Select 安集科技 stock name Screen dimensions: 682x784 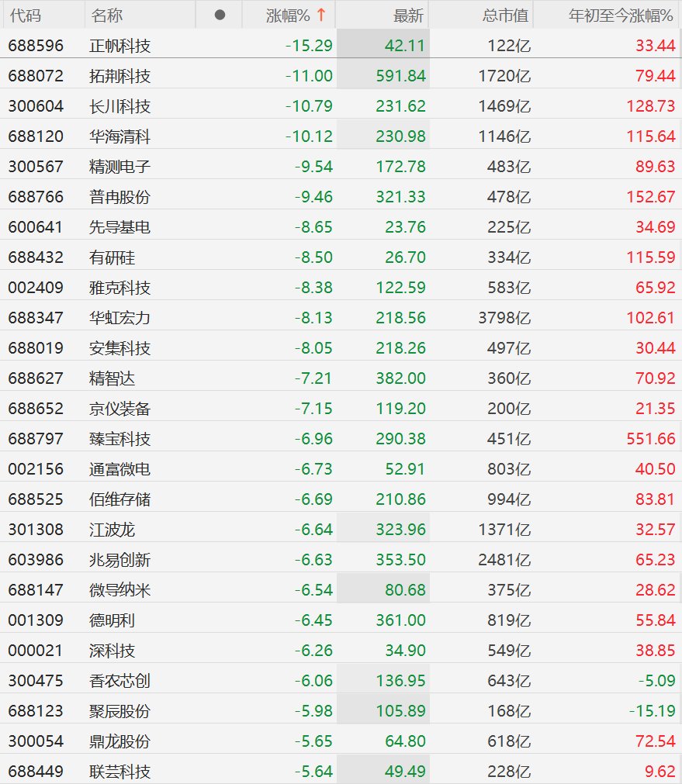119,348
